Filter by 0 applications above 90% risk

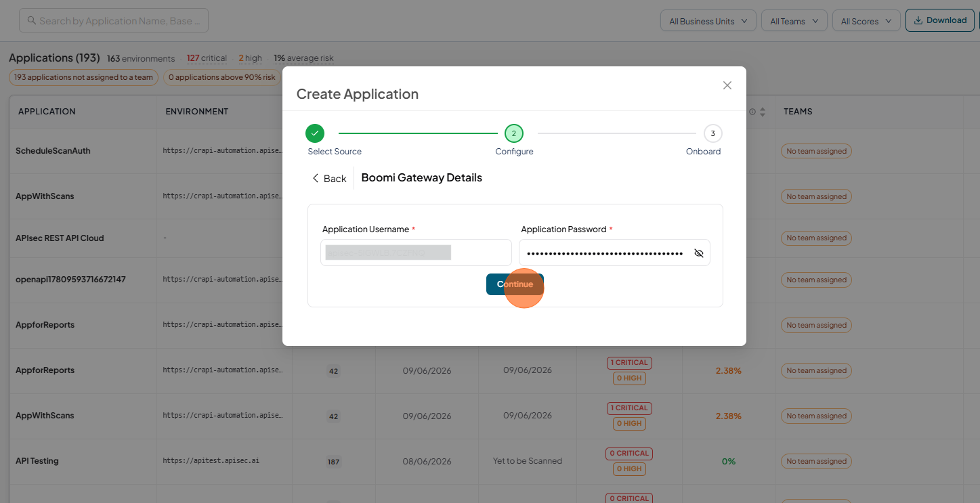click(222, 77)
